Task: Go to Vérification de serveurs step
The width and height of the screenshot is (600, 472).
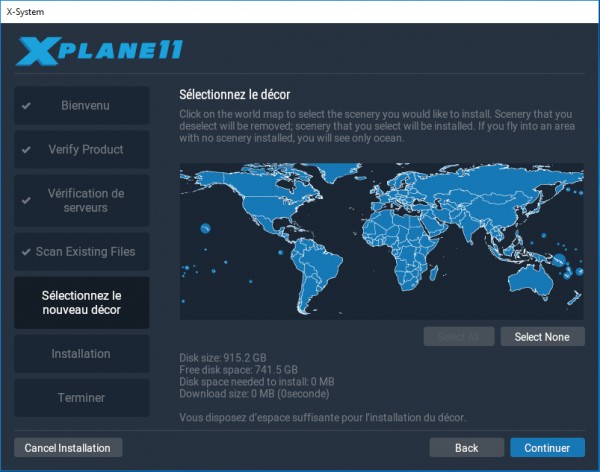Action: click(82, 200)
